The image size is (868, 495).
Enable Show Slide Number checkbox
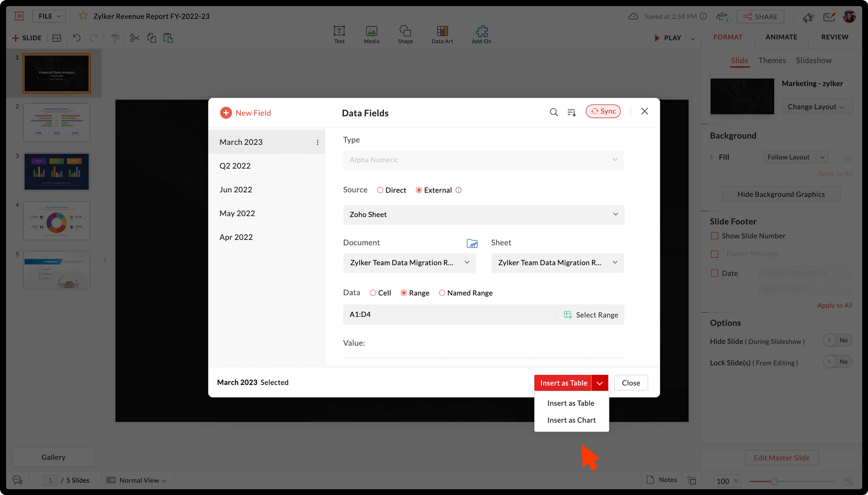click(x=714, y=236)
